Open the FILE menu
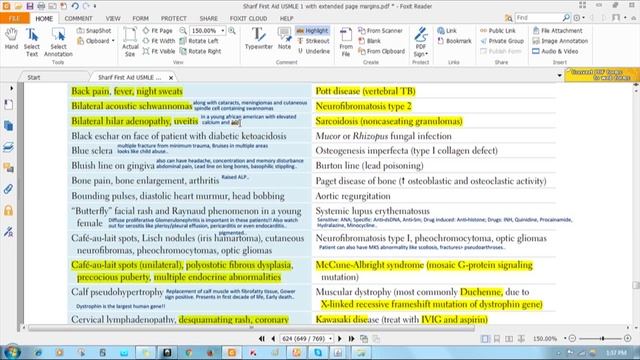The height and width of the screenshot is (360, 640). coord(14,18)
